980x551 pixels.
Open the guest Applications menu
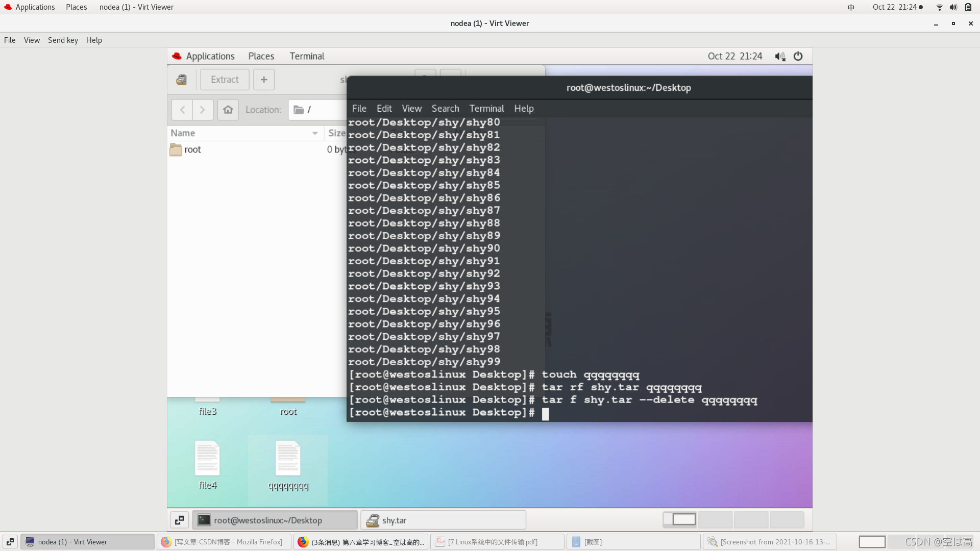210,56
